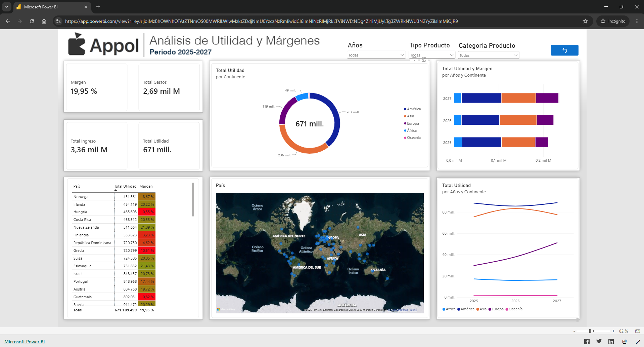Click the share arrow icon

tap(625, 342)
